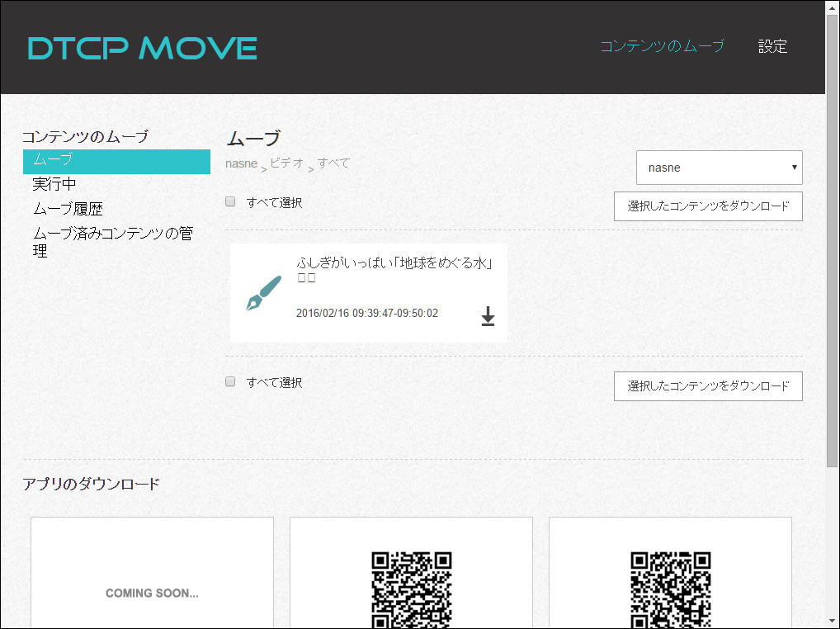
Task: Select ムーブ in the sidebar
Action: tap(116, 162)
